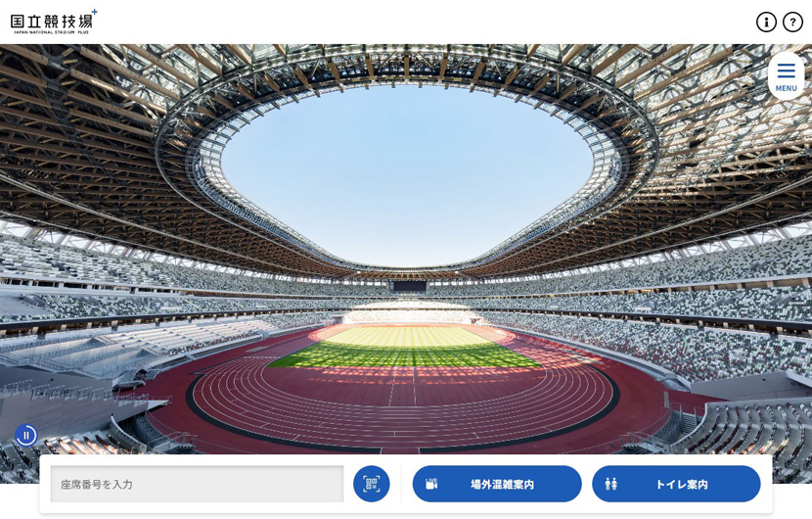812x519 pixels.
Task: Open the question mark help icon
Action: (x=792, y=23)
